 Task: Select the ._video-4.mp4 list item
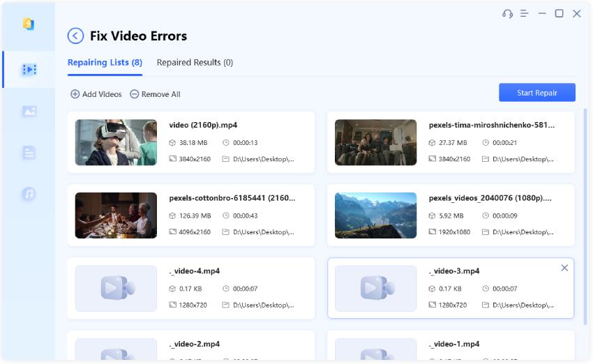pos(190,288)
